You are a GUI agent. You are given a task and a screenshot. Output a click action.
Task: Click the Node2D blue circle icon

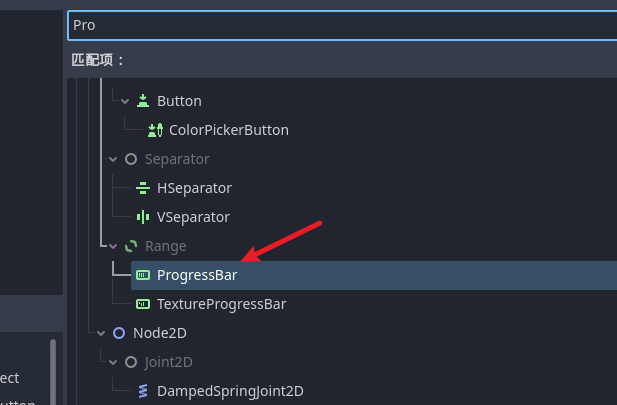click(x=119, y=333)
